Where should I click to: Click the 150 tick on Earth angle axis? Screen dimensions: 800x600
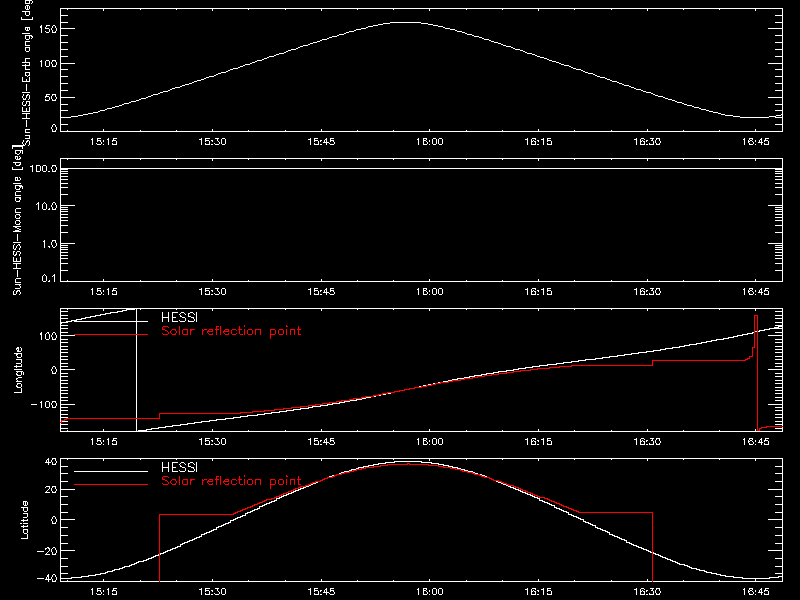point(50,29)
